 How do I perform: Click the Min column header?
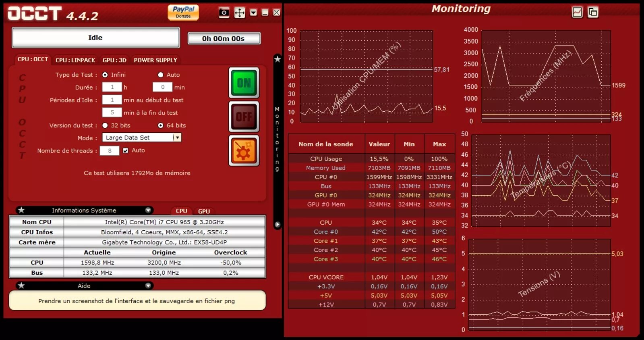point(409,144)
